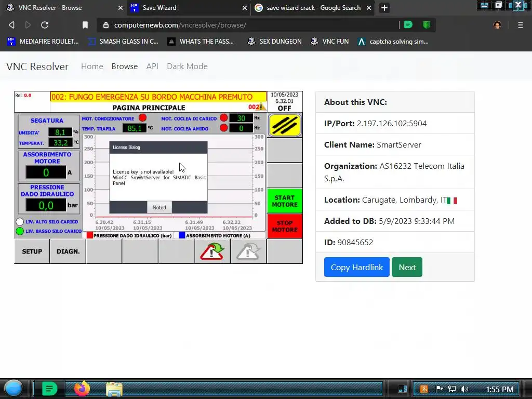
Task: Select Browse in site navigation
Action: click(x=125, y=66)
